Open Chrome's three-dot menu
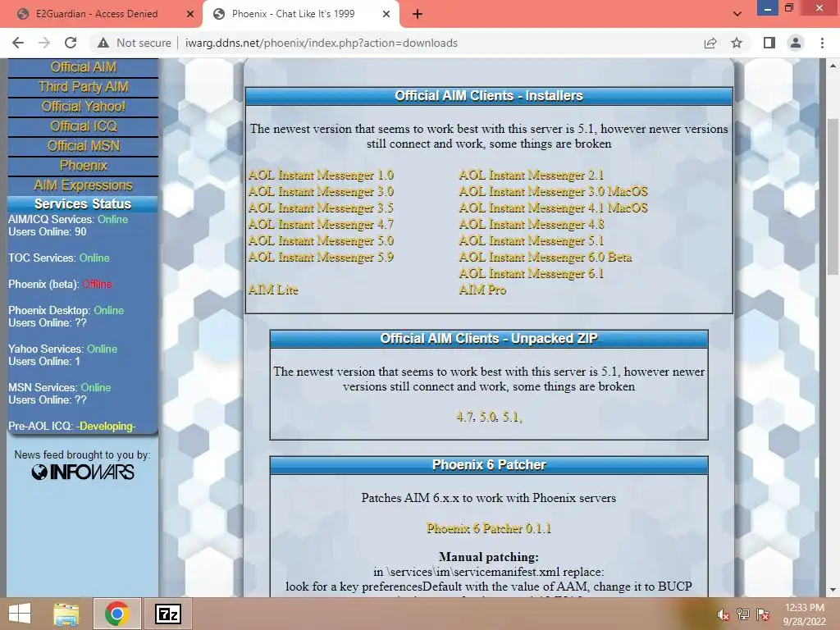This screenshot has height=630, width=840. pyautogui.click(x=822, y=43)
